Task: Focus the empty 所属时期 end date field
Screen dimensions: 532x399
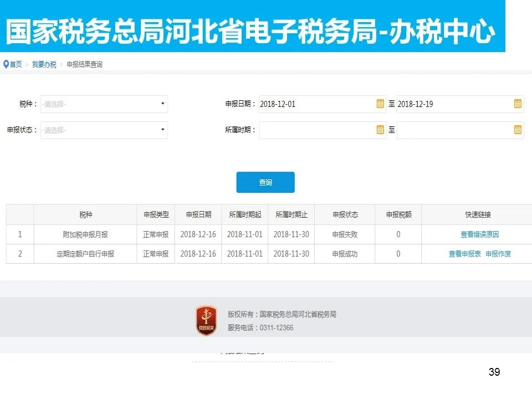Action: tap(460, 130)
